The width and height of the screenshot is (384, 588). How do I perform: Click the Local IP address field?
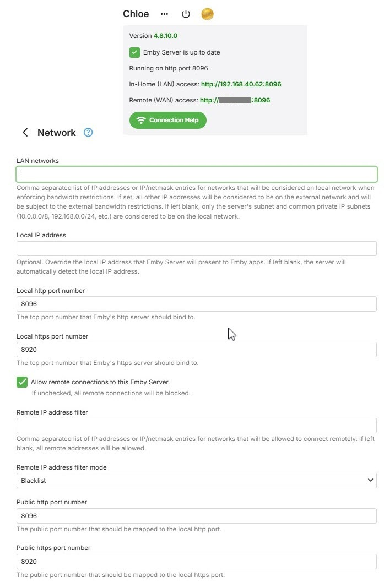[196, 248]
